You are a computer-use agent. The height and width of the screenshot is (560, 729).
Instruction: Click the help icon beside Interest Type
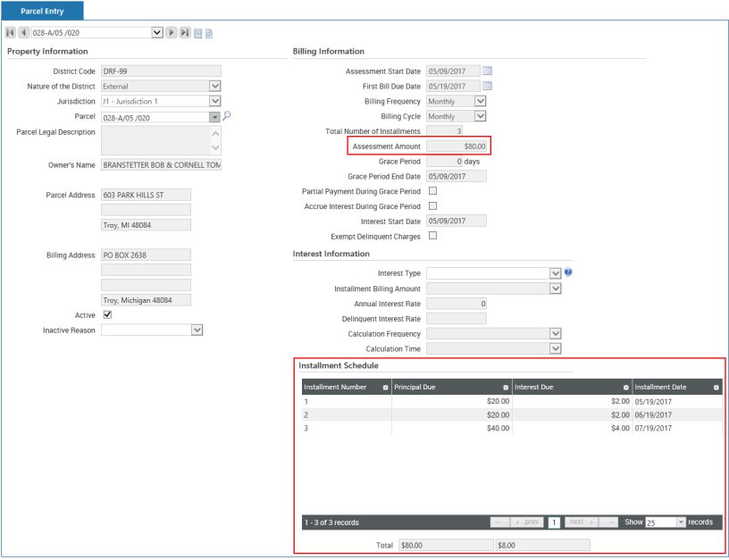[x=568, y=272]
